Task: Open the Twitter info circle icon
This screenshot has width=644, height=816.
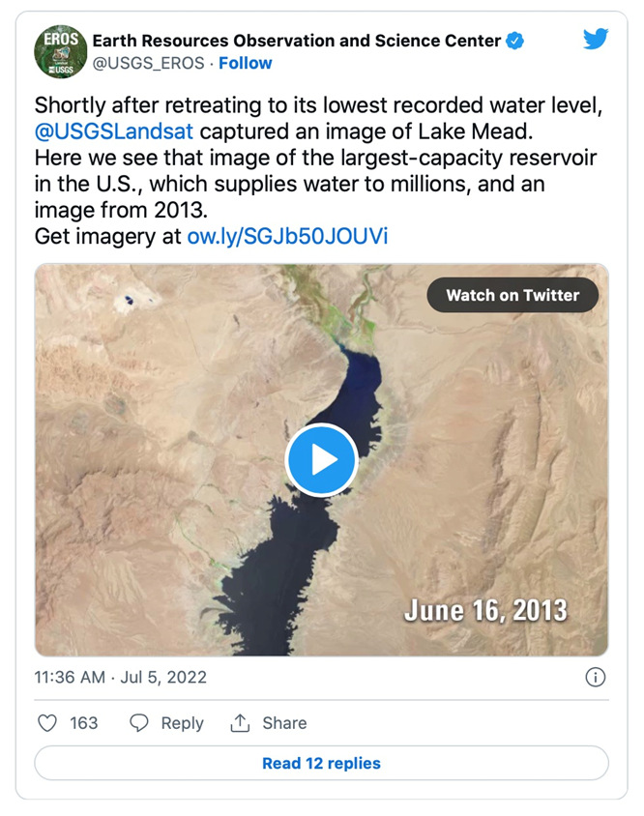Action: 596,677
